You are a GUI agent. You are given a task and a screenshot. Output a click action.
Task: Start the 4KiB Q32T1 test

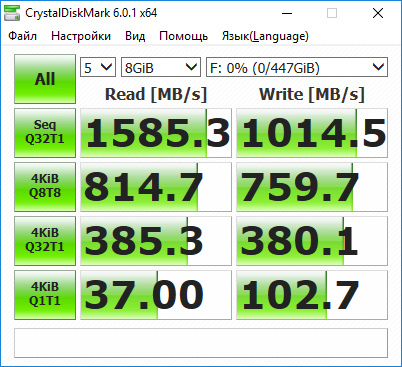45,241
